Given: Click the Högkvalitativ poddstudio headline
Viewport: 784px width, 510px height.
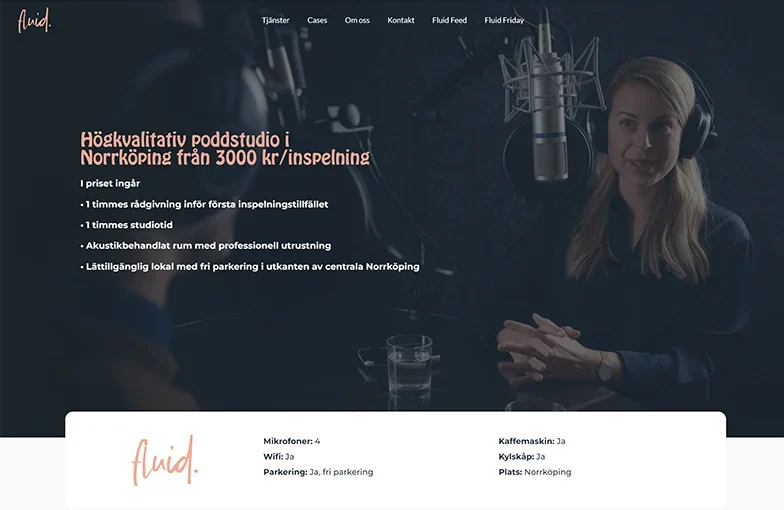Looking at the screenshot, I should pos(225,148).
